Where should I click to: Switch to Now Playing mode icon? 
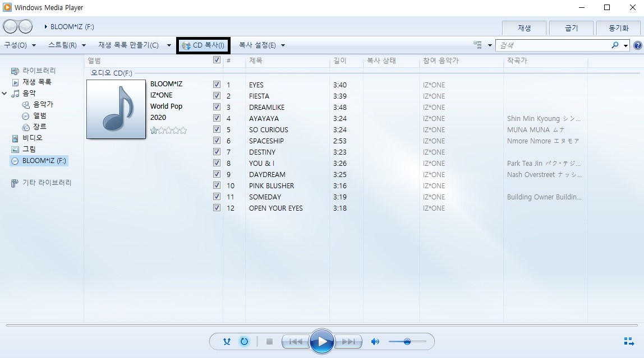(x=629, y=341)
